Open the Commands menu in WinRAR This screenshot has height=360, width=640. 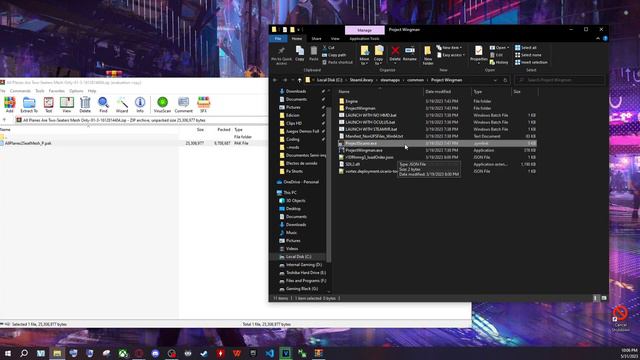pos(20,91)
